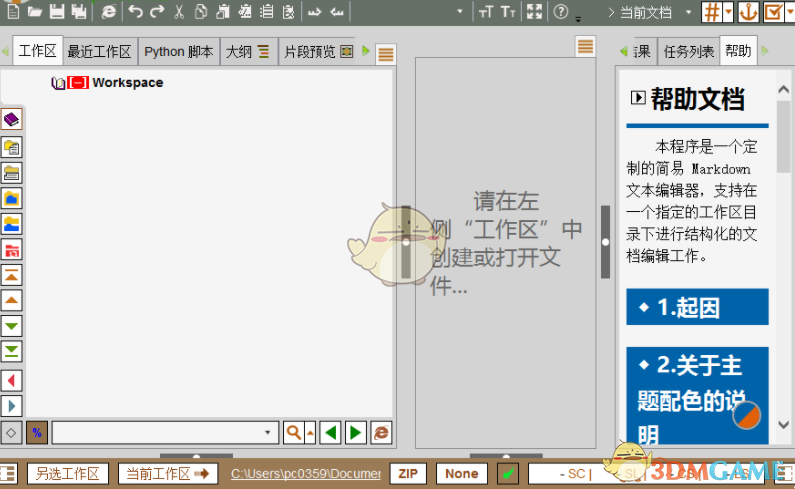Image resolution: width=795 pixels, height=489 pixels.
Task: Paste from clipboard toolbar icon
Action: [223, 11]
